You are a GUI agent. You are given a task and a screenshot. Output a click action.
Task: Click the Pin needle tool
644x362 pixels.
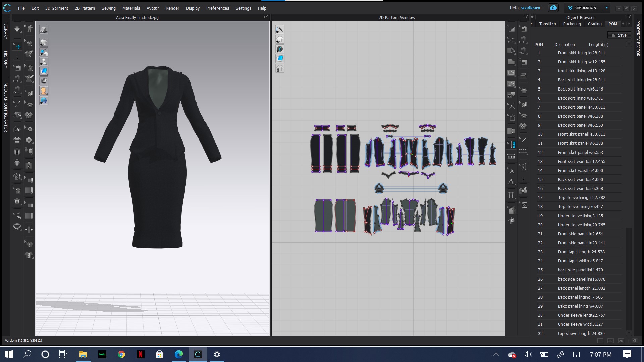coord(17,104)
